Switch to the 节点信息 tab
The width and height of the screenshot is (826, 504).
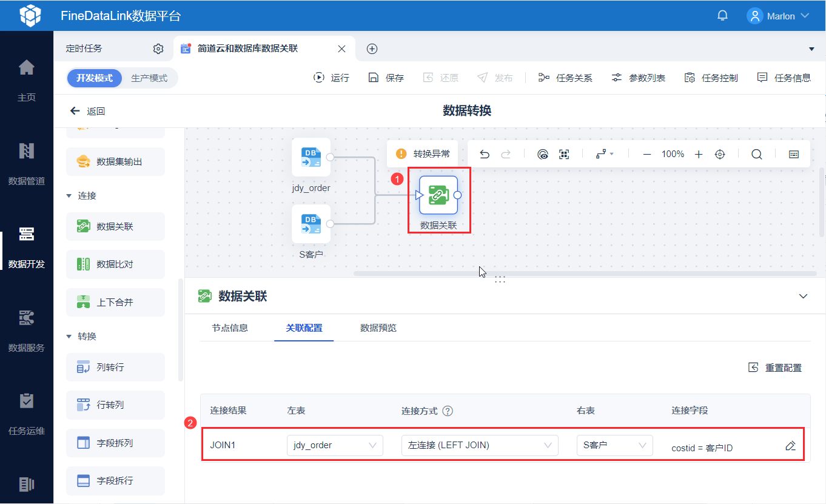tap(230, 328)
